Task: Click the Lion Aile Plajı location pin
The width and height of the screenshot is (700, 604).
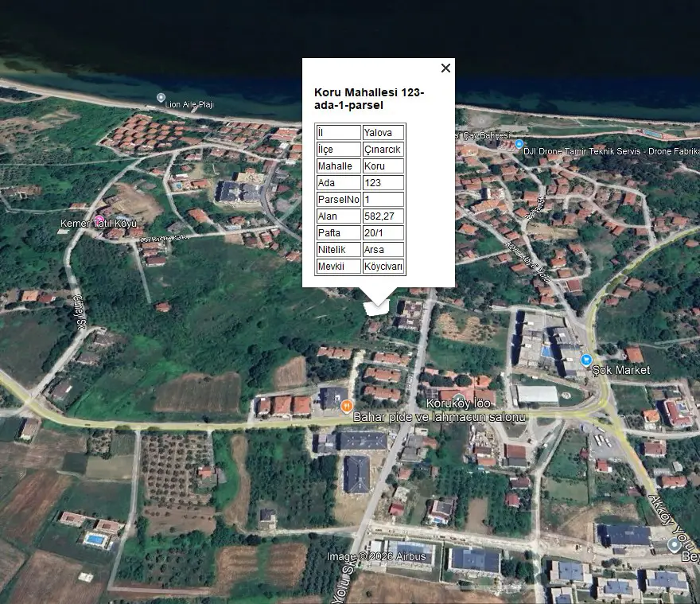Action: point(161,97)
